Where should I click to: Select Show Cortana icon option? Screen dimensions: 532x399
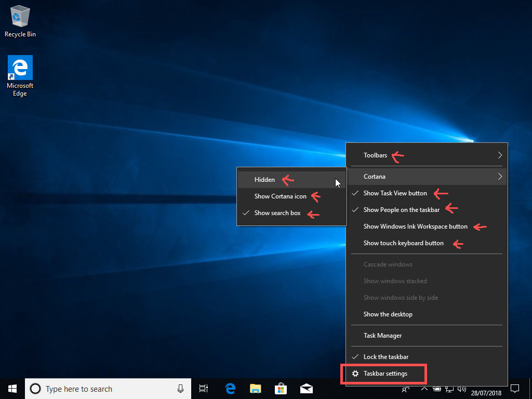tap(280, 196)
